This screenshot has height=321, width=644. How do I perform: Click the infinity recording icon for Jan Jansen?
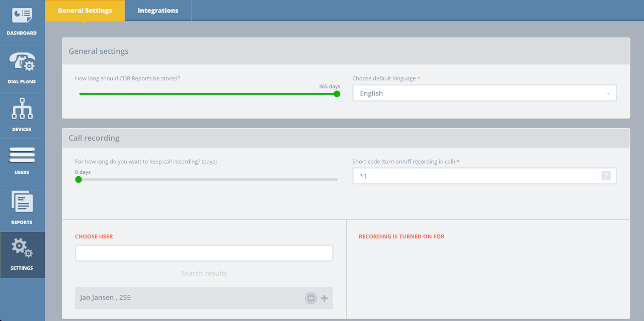(x=311, y=298)
